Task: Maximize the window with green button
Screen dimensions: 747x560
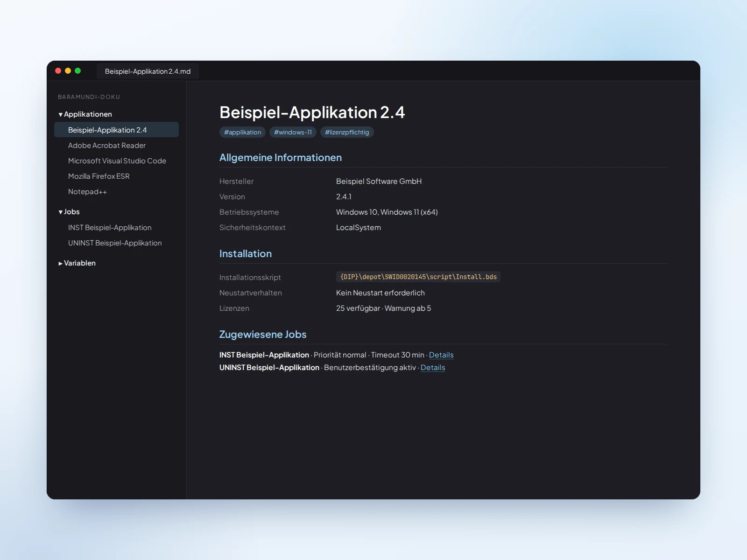Action: pyautogui.click(x=78, y=71)
